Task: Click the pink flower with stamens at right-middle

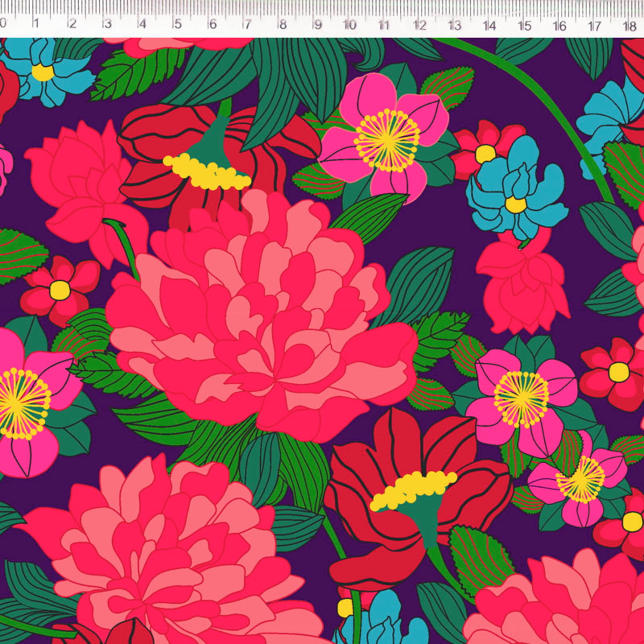Action: click(x=521, y=398)
